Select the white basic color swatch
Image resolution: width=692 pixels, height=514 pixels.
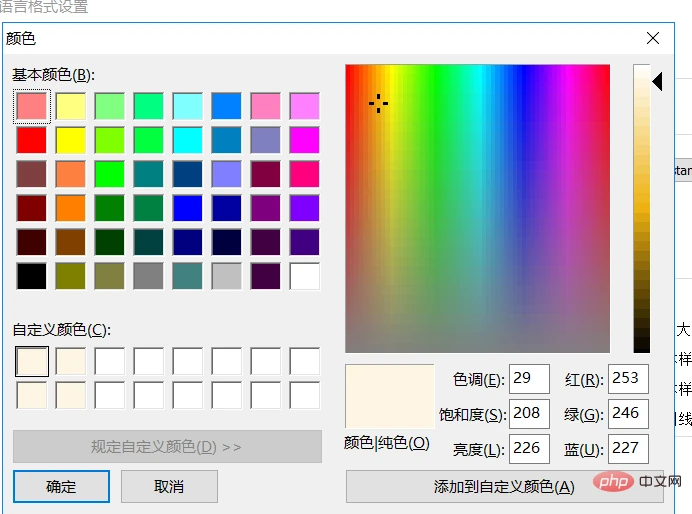[304, 275]
